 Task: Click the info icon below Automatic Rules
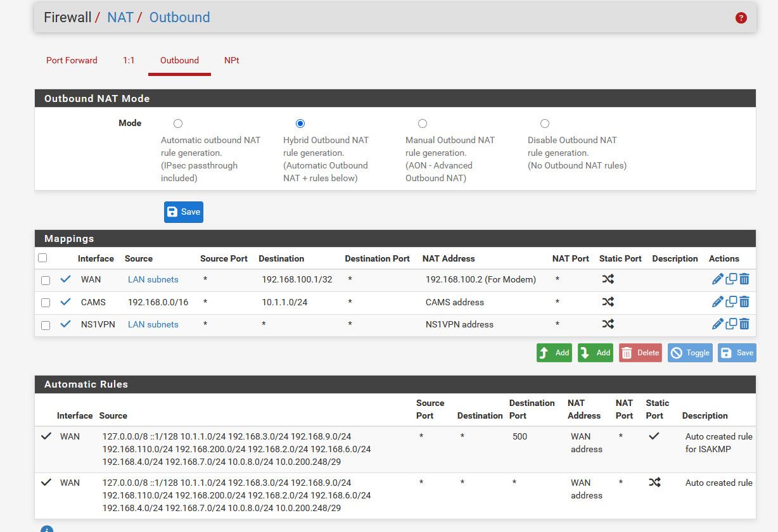coord(46,529)
